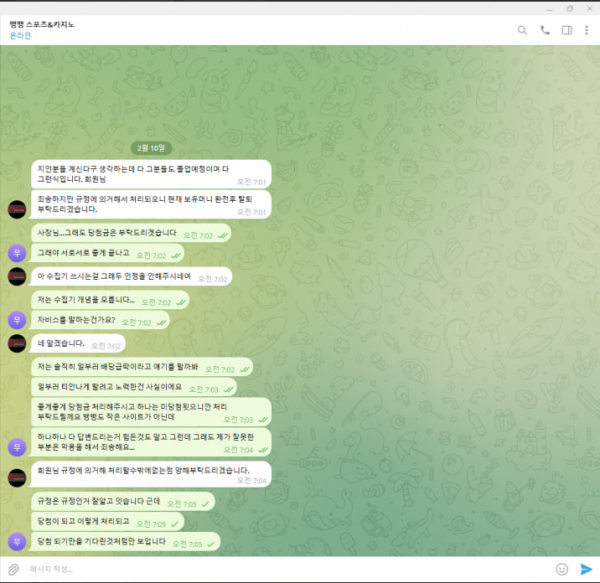600x583 pixels.
Task: Select message "네 알겠습니다."
Action: point(78,344)
